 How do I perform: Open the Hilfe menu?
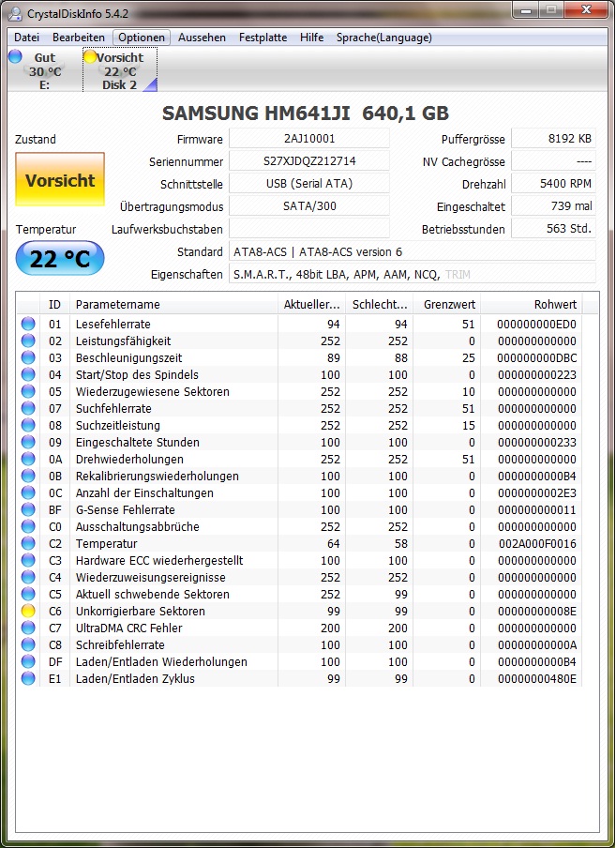312,38
